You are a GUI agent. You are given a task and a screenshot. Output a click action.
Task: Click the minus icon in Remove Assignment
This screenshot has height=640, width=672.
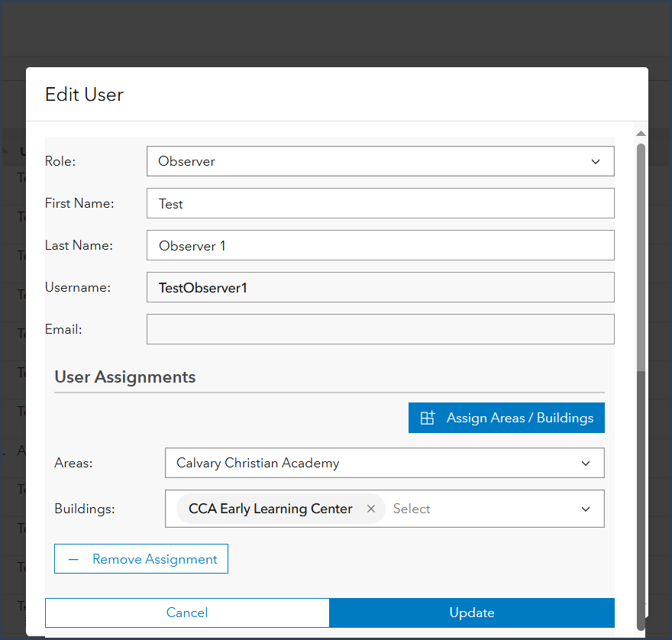73,559
